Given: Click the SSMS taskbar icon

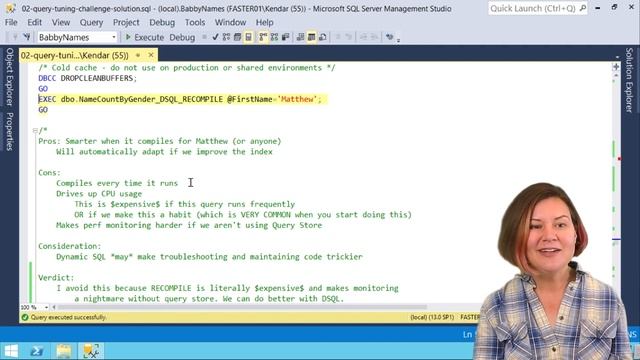Looking at the screenshot, I should [x=91, y=351].
